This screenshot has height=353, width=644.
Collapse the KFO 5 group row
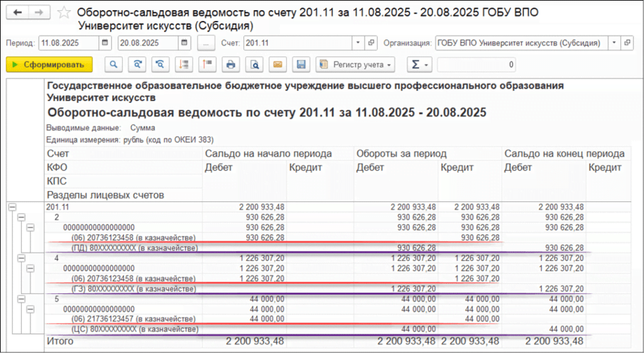click(21, 298)
